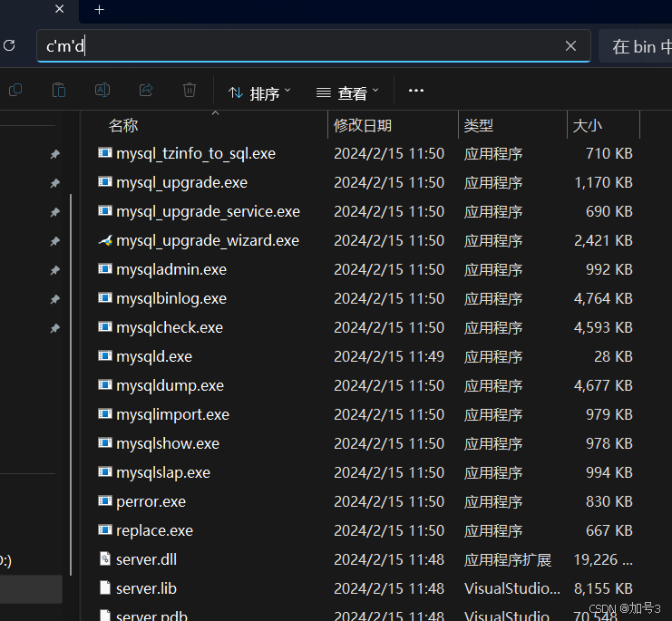Select the mysqlbinlog.exe file icon
This screenshot has width=672, height=621.
click(105, 298)
